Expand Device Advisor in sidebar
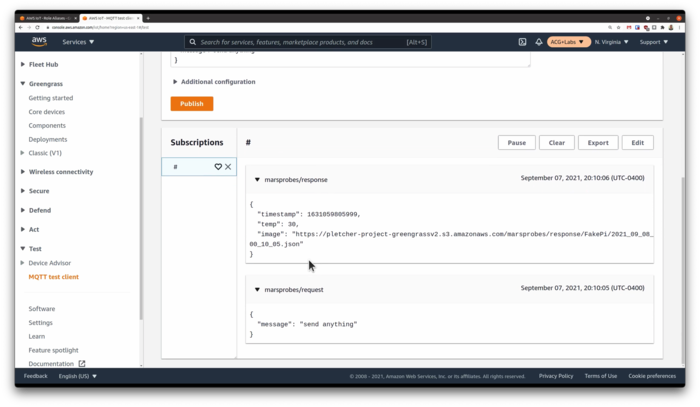Screen dimensions: 700x407 (23, 263)
